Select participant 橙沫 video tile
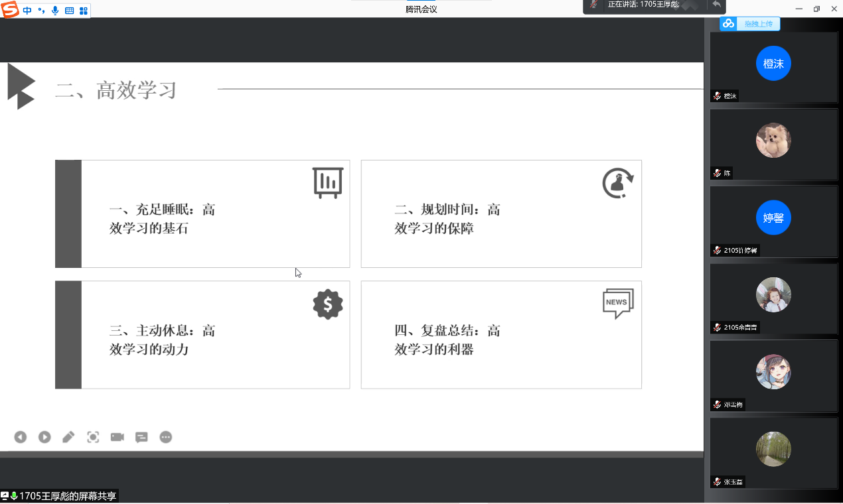Image resolution: width=843 pixels, height=504 pixels. [x=773, y=67]
